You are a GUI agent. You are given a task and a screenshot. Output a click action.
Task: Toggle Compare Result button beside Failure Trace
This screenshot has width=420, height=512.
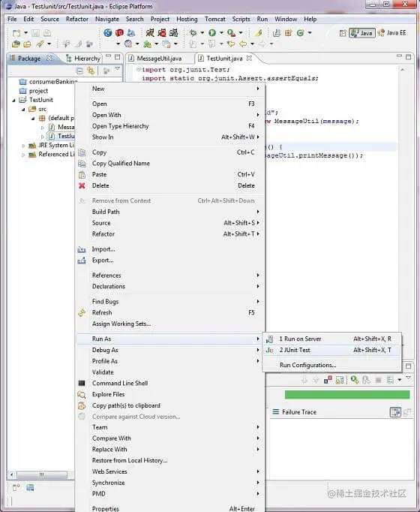pos(395,412)
